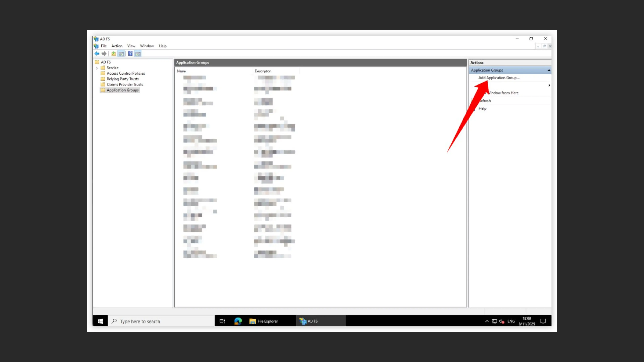Click the Back navigation arrow on the toolbar
Screen dimensions: 644x362
click(97, 54)
